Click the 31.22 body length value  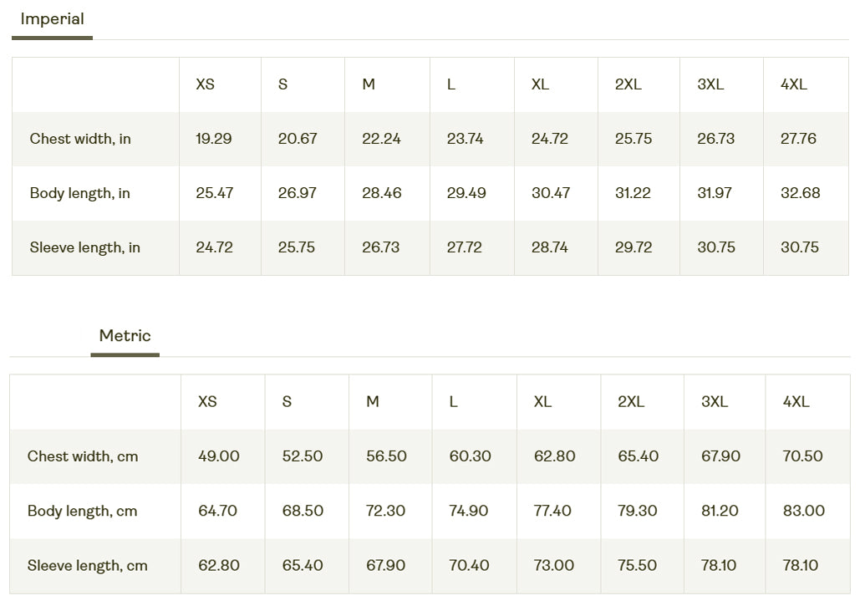[x=633, y=193]
